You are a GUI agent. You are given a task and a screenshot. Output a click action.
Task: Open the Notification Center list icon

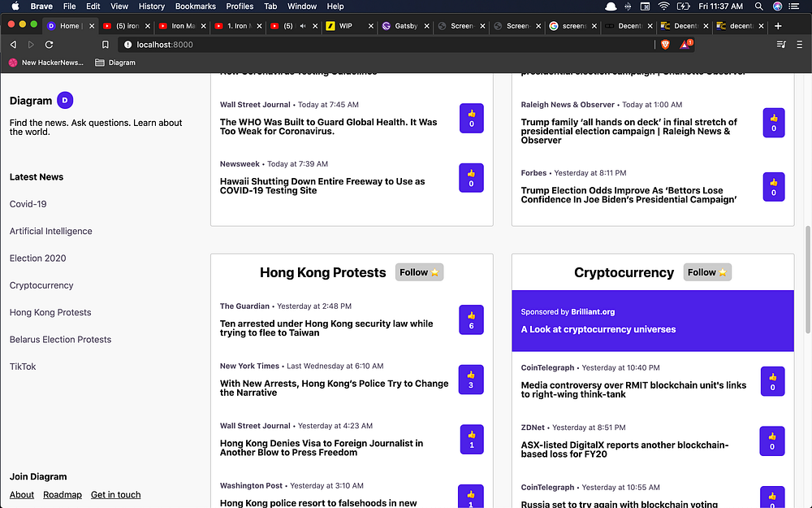(794, 7)
